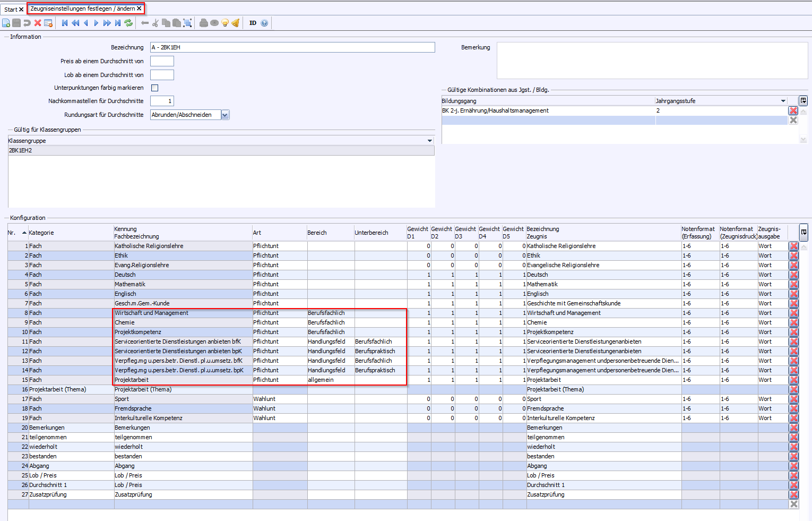
Task: Open help with the question mark icon
Action: pyautogui.click(x=264, y=23)
